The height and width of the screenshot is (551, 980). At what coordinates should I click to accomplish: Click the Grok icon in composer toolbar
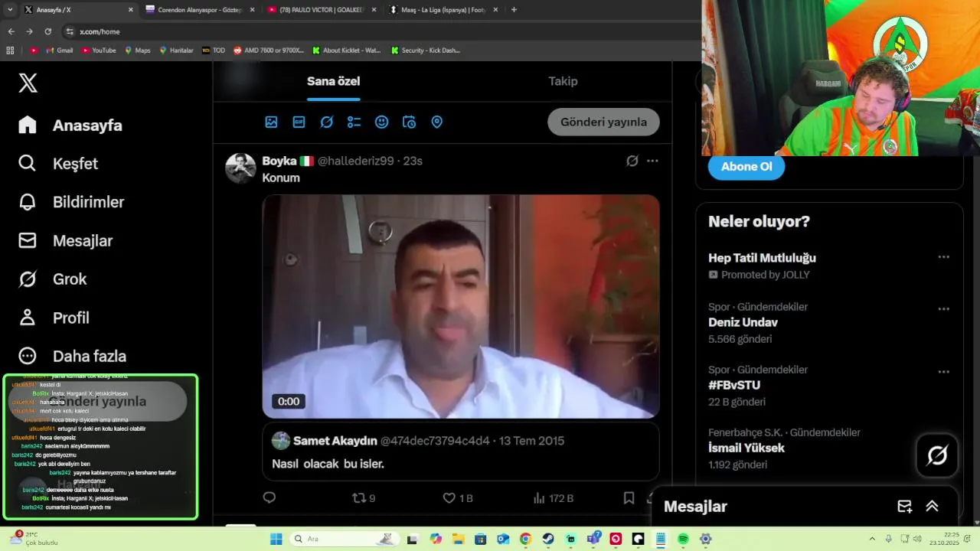[326, 122]
